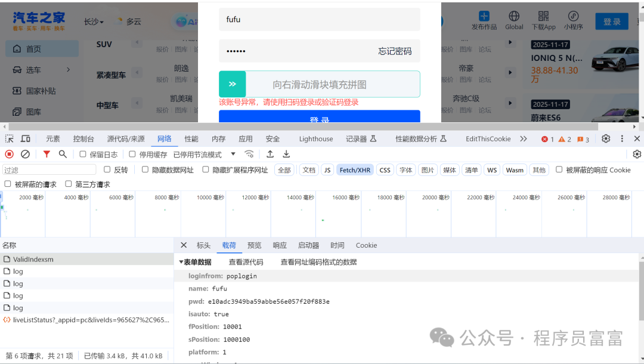Toggle 被屏蔽的请求 checkbox
The width and height of the screenshot is (644, 364).
(x=7, y=184)
